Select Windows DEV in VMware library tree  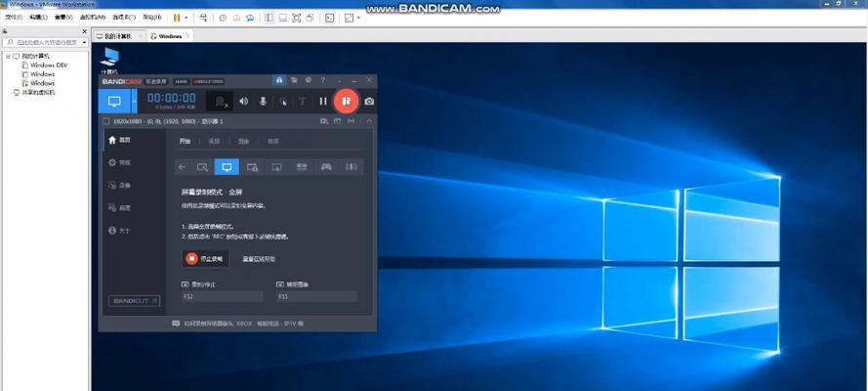[x=49, y=65]
